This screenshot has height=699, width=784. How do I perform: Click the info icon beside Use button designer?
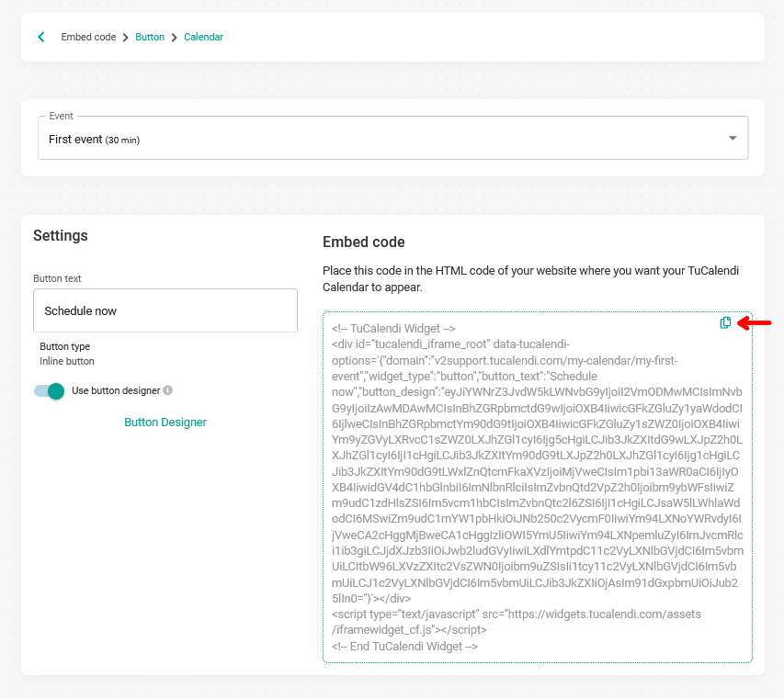(168, 390)
